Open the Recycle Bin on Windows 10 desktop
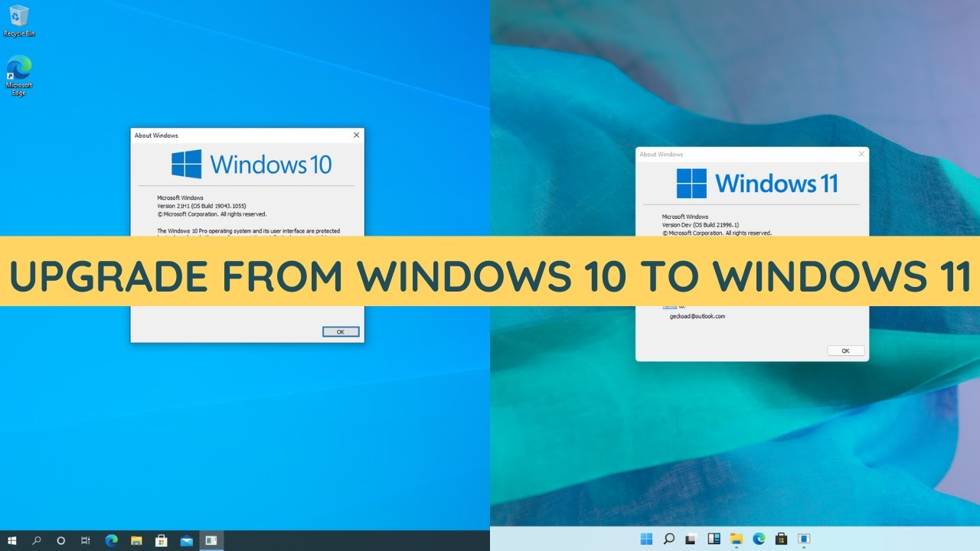 19,21
